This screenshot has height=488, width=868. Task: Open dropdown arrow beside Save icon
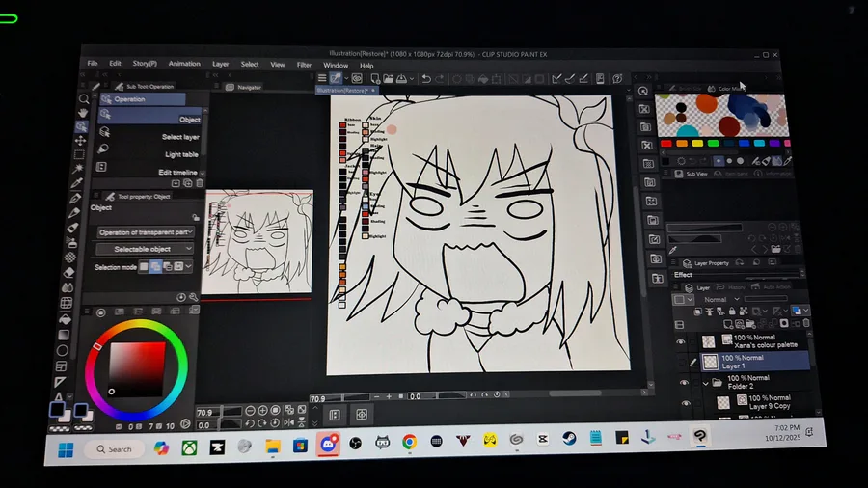(x=411, y=79)
